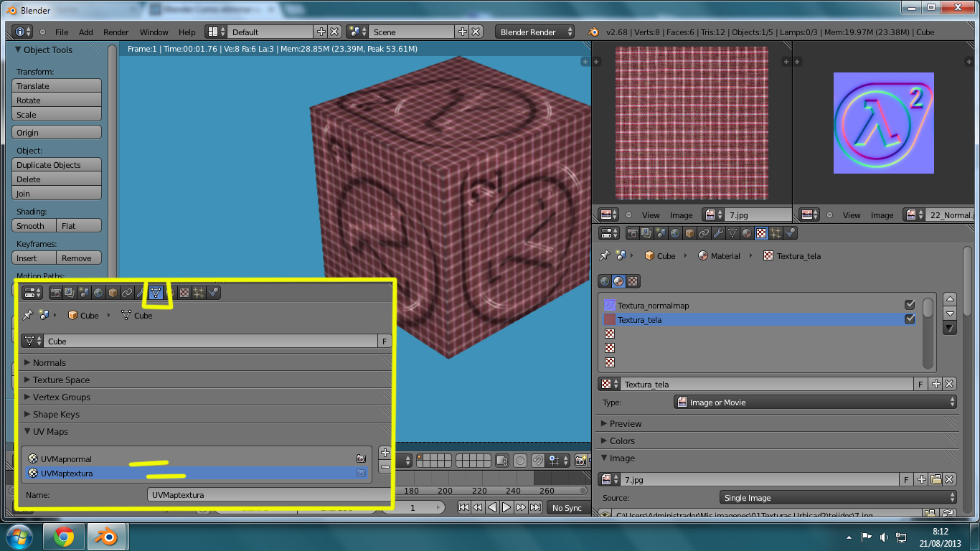980x551 pixels.
Task: Show material textures in texture context
Action: tap(618, 281)
